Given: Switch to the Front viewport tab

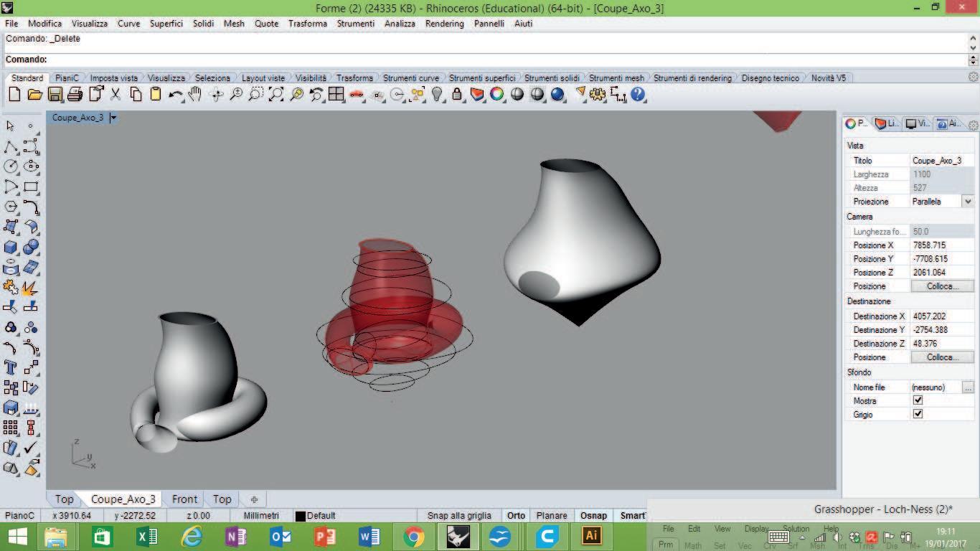Looking at the screenshot, I should pyautogui.click(x=184, y=499).
